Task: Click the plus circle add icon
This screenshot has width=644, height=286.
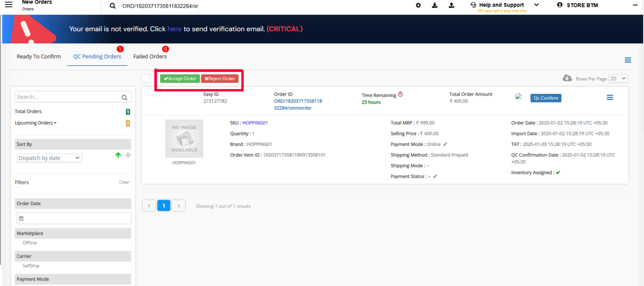Action: tap(418, 5)
